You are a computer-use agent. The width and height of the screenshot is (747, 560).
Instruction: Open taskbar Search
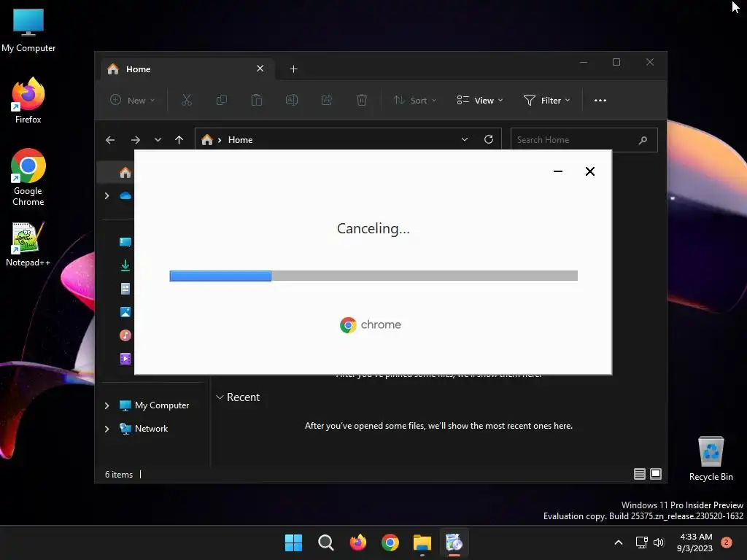[x=326, y=542]
